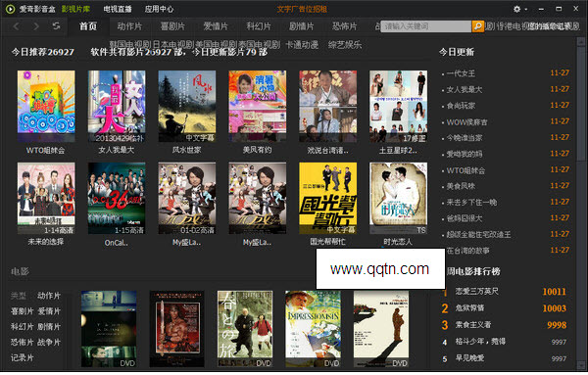Select 恐怖片 in movie type filter

[x=23, y=342]
